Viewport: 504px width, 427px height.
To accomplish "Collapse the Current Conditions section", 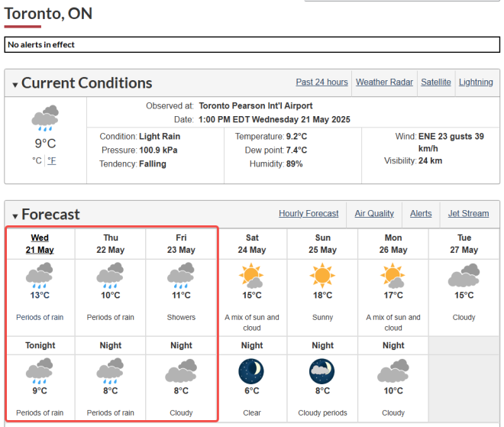I will (15, 85).
